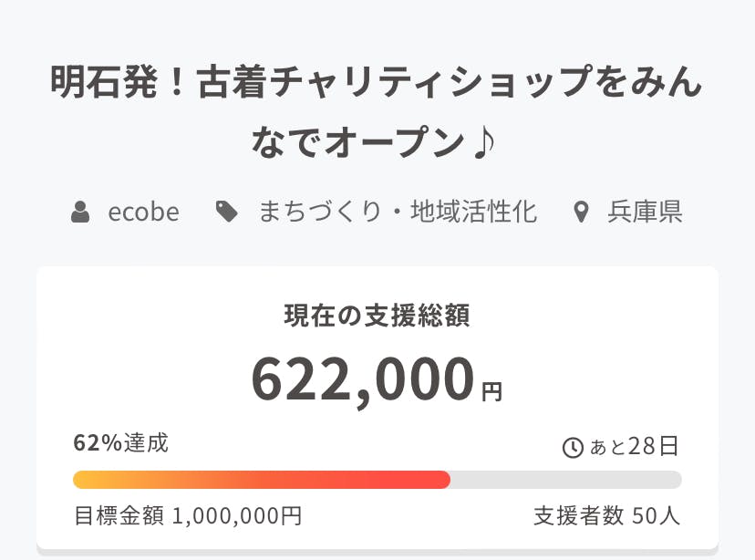Click the tag icon before まちづくり・地域活性化

226,213
